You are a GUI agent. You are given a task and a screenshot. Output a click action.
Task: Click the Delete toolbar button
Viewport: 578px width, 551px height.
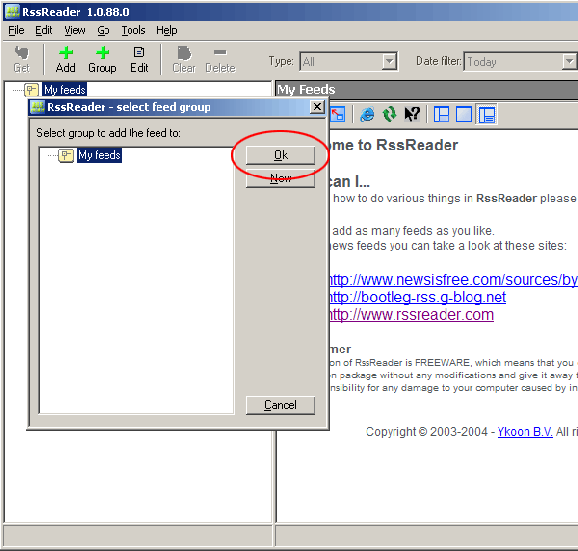click(220, 59)
